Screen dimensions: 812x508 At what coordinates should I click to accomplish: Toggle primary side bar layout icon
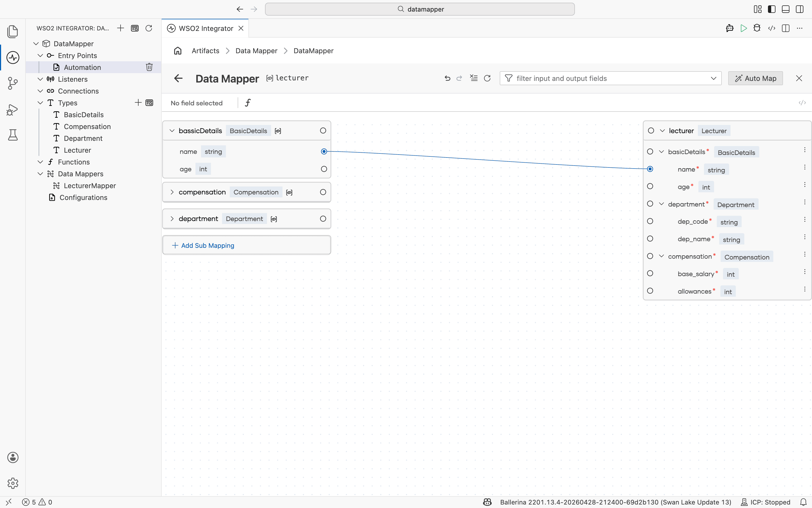(x=771, y=9)
